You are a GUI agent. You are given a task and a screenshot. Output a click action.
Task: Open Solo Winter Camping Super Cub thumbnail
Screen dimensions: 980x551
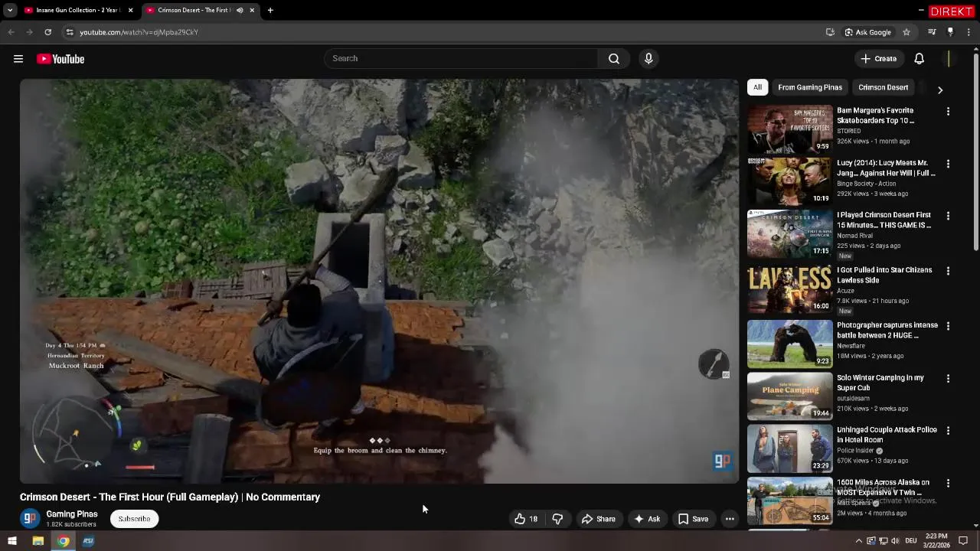789,396
